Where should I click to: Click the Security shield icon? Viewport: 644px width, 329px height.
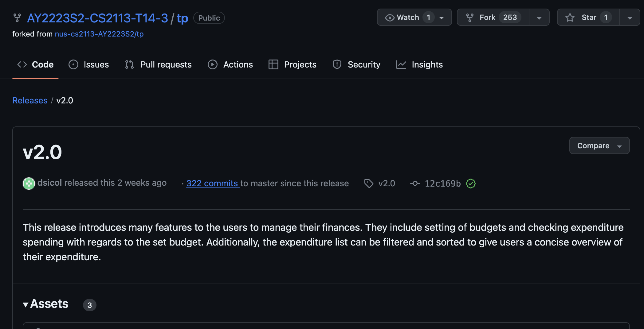pos(337,64)
